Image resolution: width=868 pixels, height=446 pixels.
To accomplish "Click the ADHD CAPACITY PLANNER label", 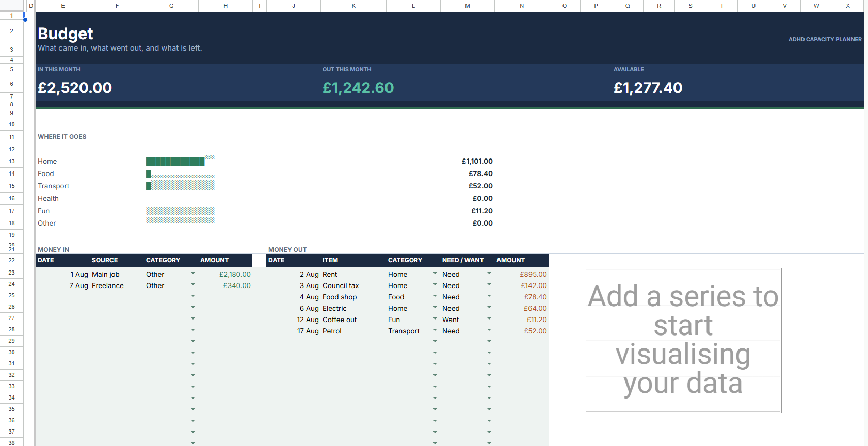I will click(825, 39).
